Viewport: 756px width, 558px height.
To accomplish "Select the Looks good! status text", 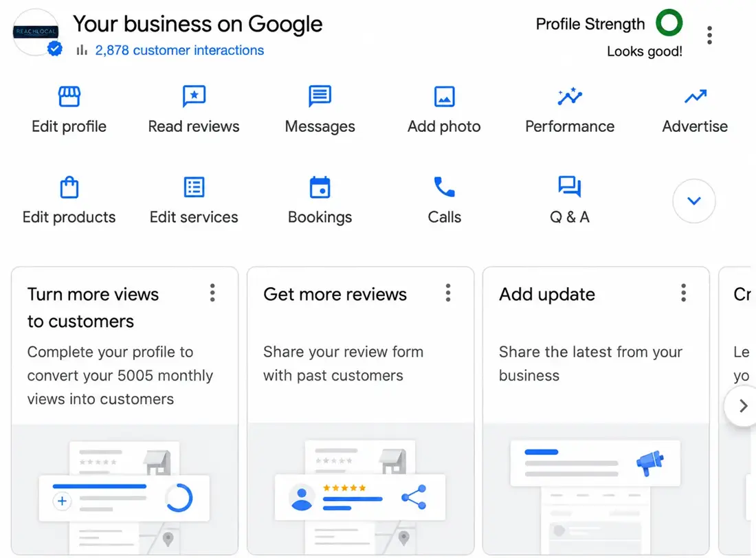I will [x=645, y=51].
